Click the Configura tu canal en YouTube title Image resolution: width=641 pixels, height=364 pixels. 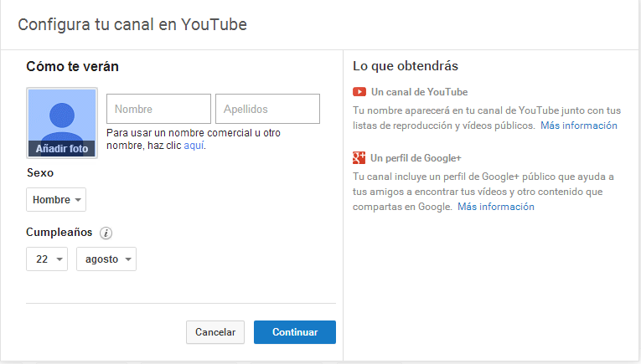132,24
